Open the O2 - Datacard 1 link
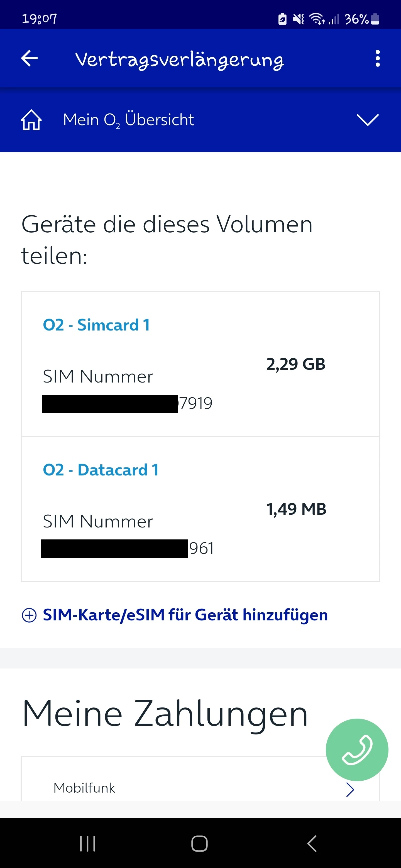 (x=101, y=470)
